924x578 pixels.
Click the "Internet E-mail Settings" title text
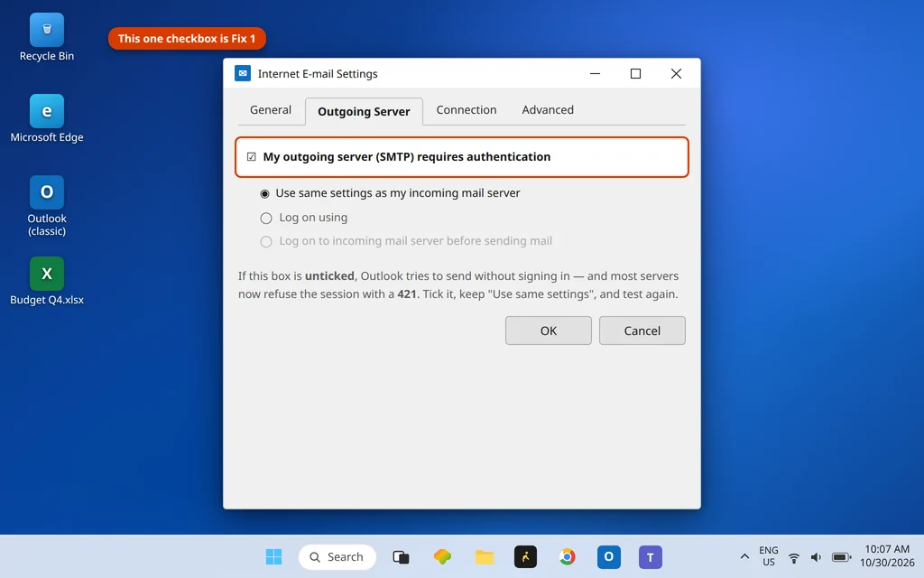click(x=318, y=74)
